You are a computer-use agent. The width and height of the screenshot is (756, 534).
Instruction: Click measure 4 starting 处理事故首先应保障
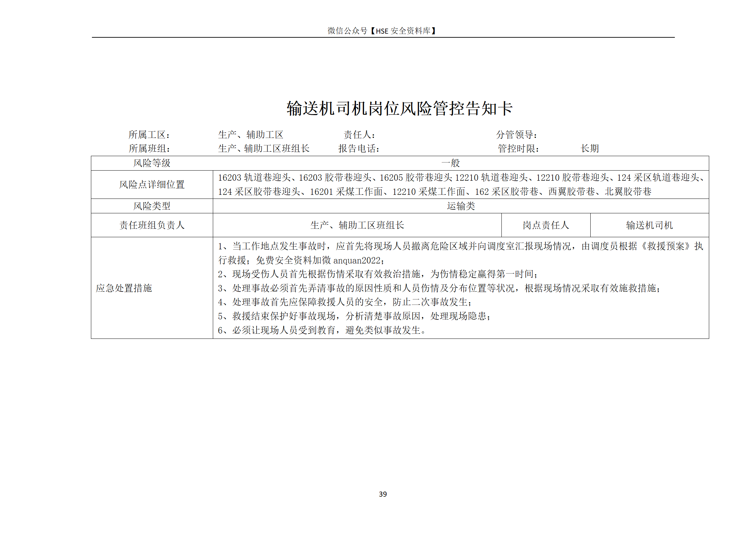click(344, 302)
